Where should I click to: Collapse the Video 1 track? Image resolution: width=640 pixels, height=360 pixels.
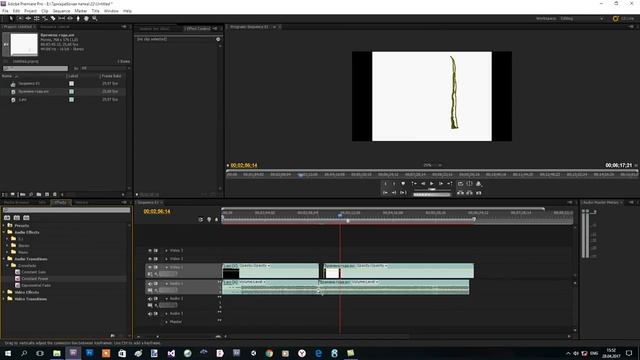[x=166, y=267]
